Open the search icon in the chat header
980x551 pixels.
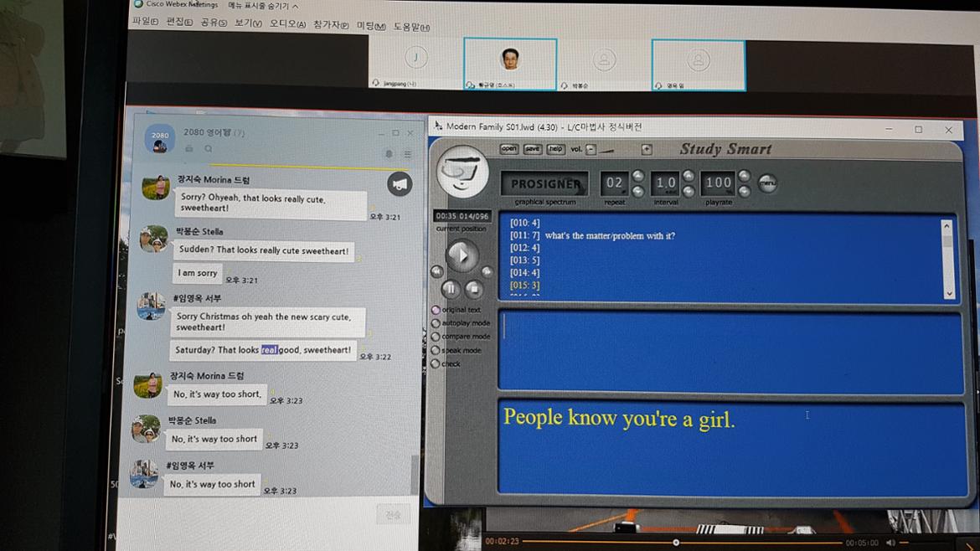coord(209,149)
